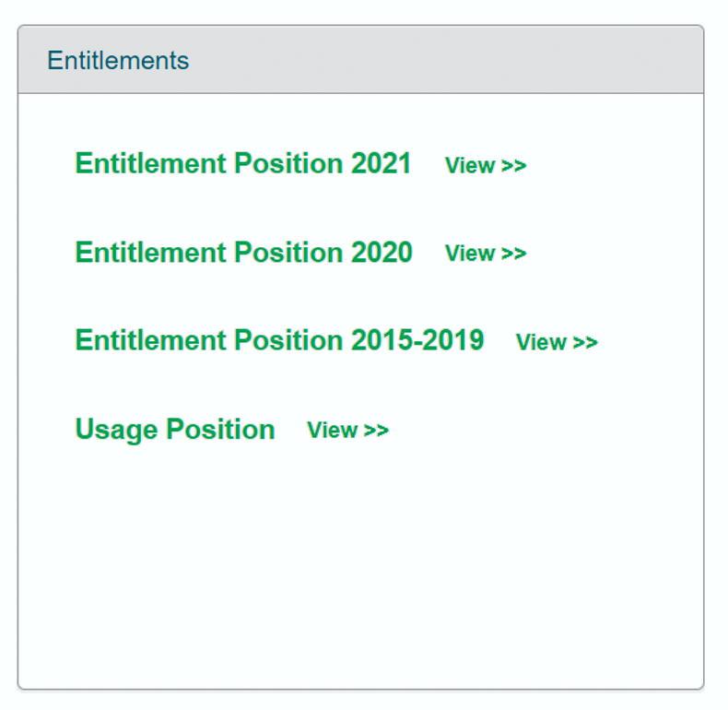The width and height of the screenshot is (728, 710).
Task: Open View link for Entitlement Position 2015-2019
Action: click(x=556, y=342)
